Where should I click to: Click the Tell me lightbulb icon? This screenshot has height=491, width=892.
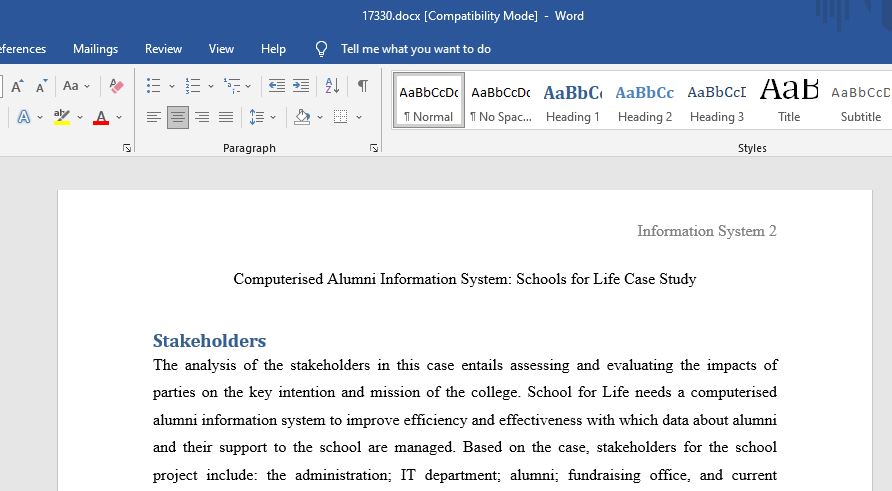click(x=321, y=49)
